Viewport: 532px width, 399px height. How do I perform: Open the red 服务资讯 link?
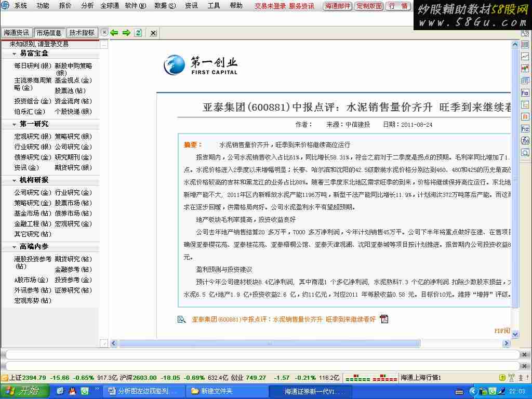coord(302,6)
